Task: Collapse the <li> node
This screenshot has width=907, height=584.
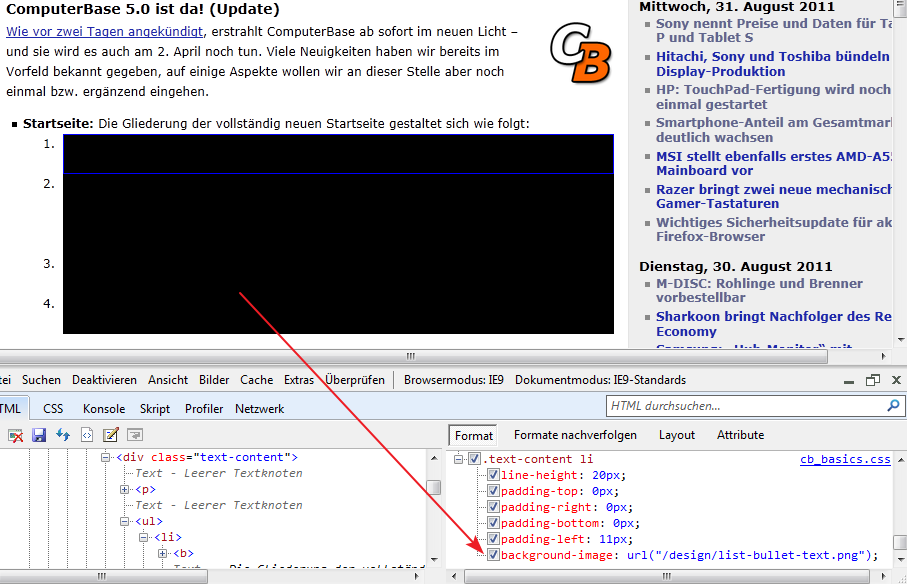Action: pyautogui.click(x=143, y=538)
